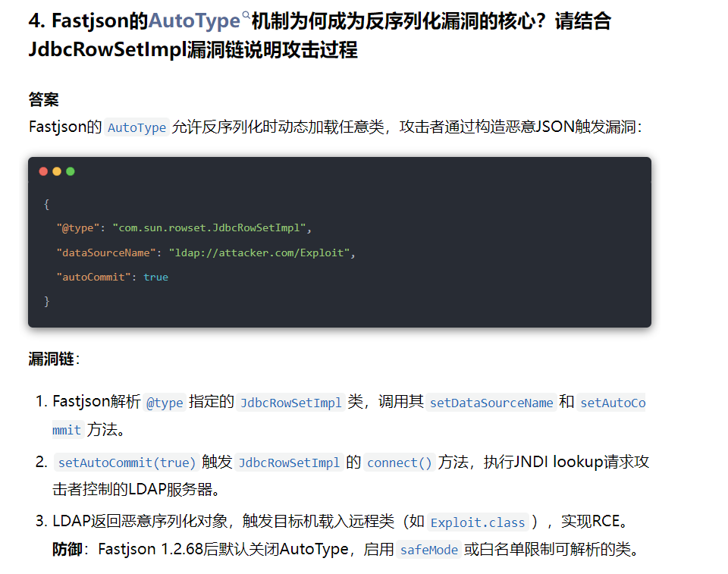Click the green dot on the code block
Image resolution: width=728 pixels, height=574 pixels.
(71, 171)
